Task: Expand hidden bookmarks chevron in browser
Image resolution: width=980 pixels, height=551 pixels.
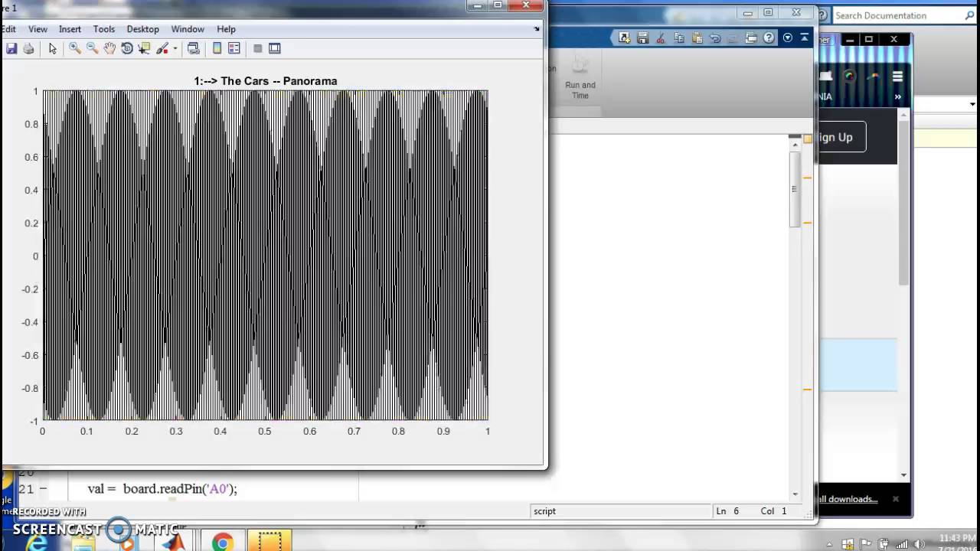Action: coord(897,97)
